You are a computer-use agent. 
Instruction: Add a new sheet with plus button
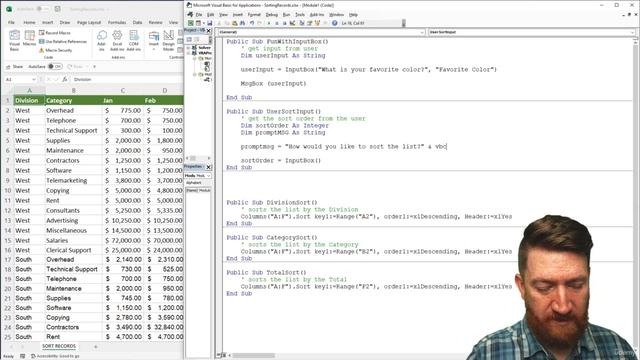coord(96,347)
